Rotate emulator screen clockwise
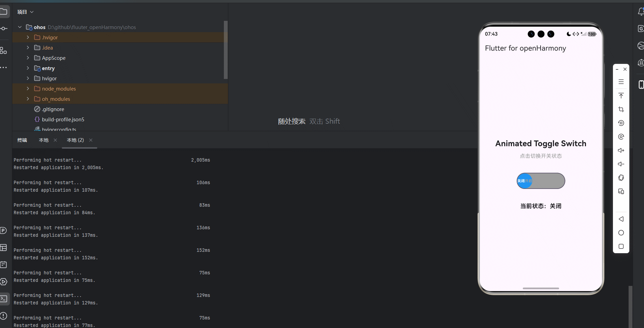 (621, 137)
